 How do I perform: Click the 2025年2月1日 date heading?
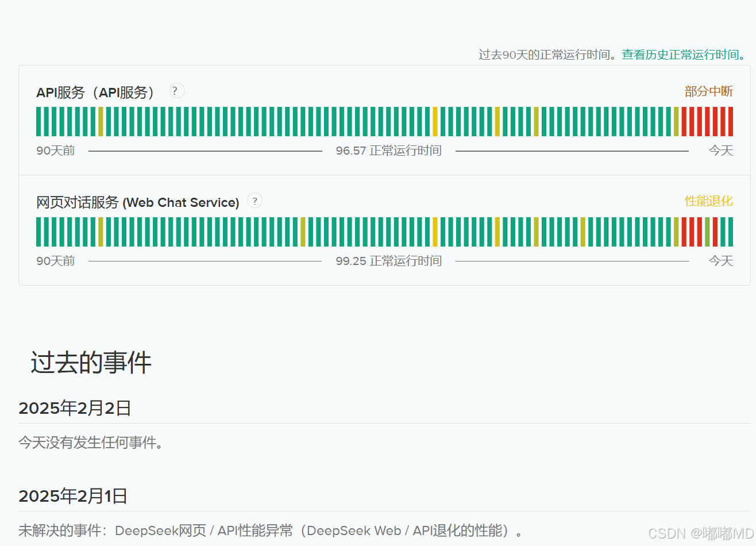tap(73, 496)
